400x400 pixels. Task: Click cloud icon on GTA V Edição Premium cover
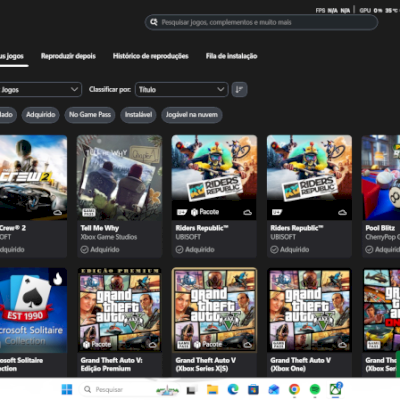pos(153,345)
